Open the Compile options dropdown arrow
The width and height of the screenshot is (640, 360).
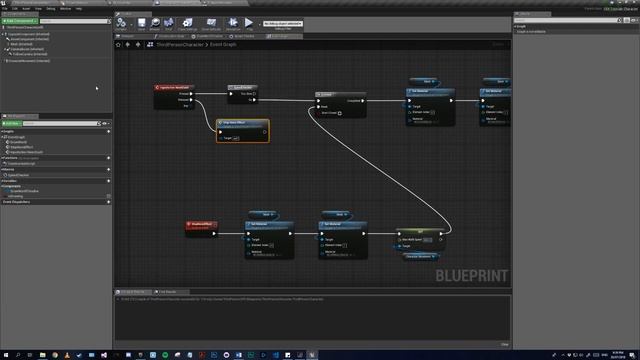pos(131,25)
